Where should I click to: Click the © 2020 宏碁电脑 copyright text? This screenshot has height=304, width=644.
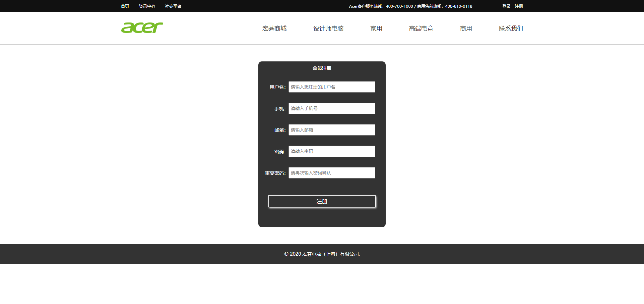coord(322,254)
